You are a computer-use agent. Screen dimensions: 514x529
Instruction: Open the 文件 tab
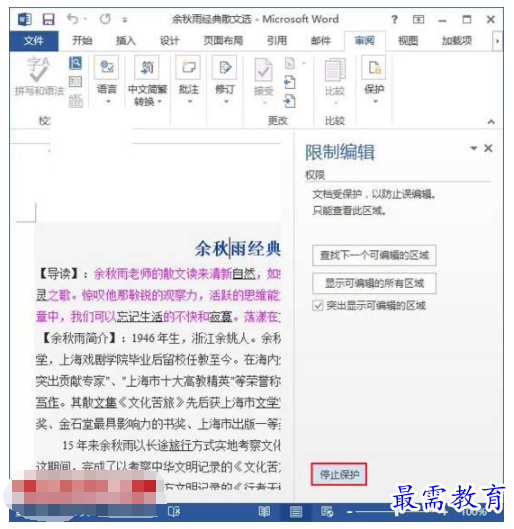(34, 41)
